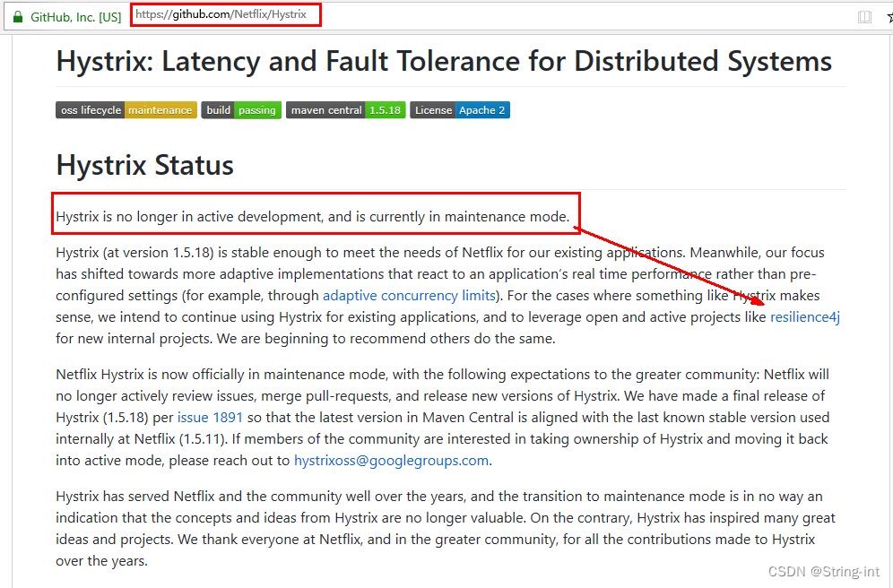Open the build passing badge

[x=241, y=110]
